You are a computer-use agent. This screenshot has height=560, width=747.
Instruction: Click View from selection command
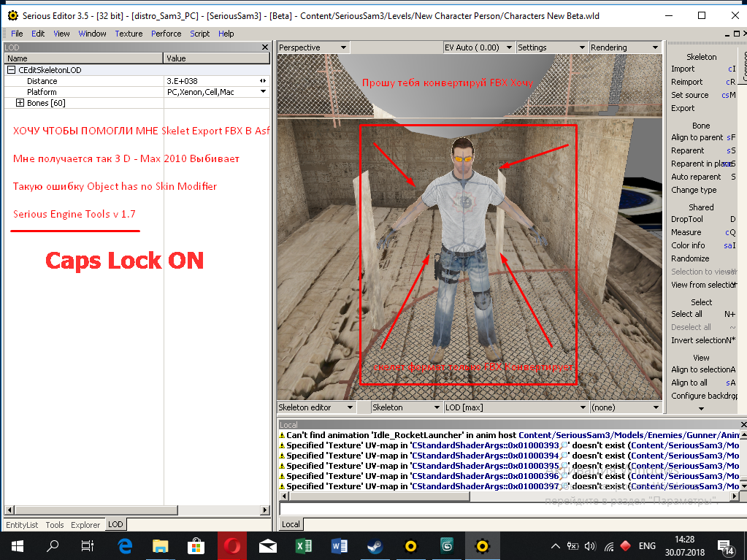[703, 285]
